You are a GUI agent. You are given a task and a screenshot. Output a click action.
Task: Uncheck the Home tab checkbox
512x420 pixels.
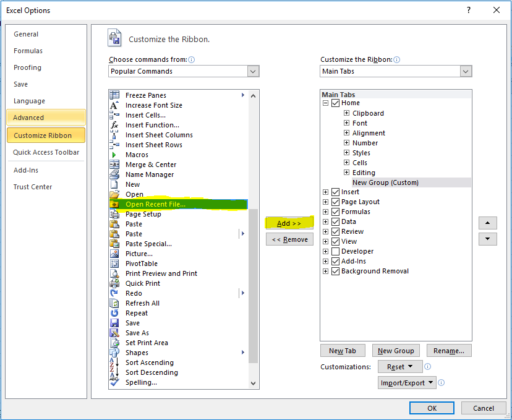[x=335, y=103]
